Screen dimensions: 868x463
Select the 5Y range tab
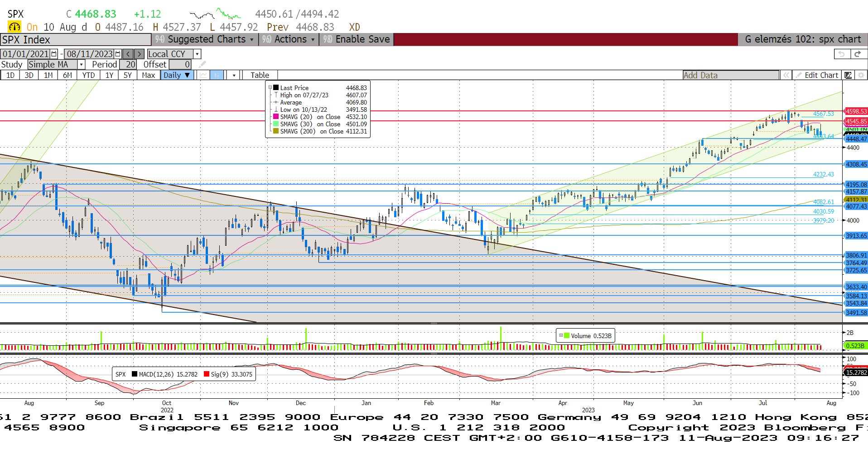[128, 75]
